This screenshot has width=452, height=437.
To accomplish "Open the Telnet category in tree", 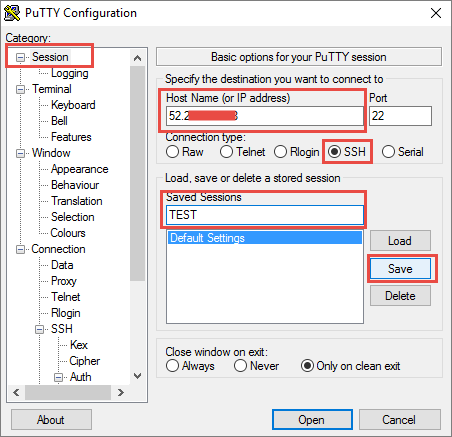I will (x=66, y=297).
